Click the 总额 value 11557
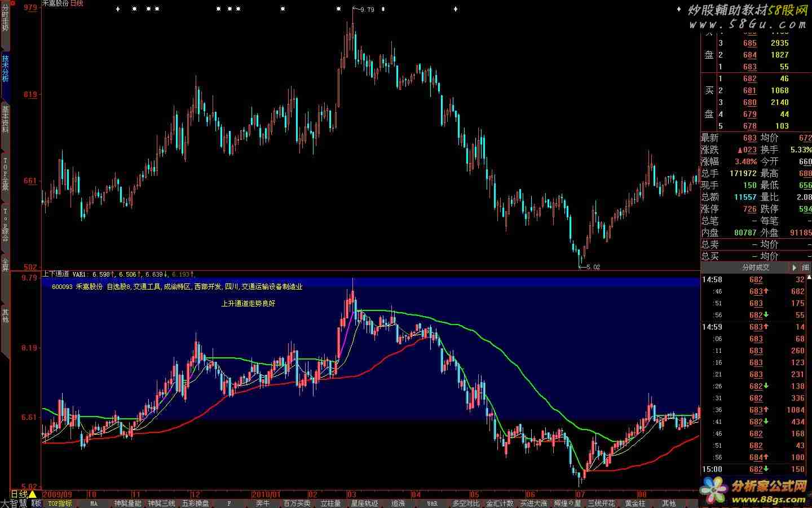 point(745,197)
